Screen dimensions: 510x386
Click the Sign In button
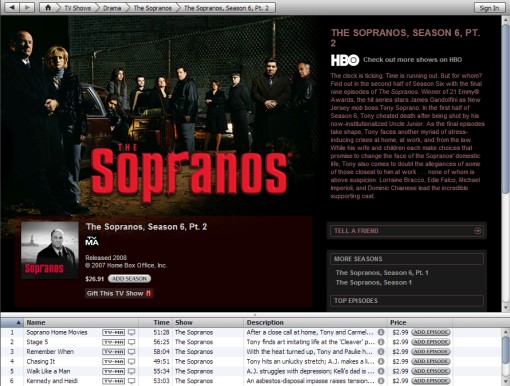(x=489, y=8)
